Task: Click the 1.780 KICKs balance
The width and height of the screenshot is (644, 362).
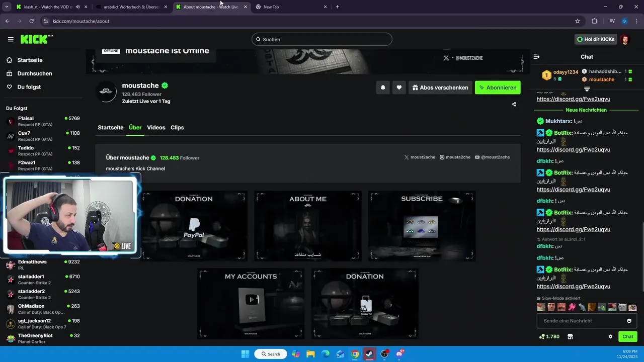Action: pyautogui.click(x=549, y=336)
